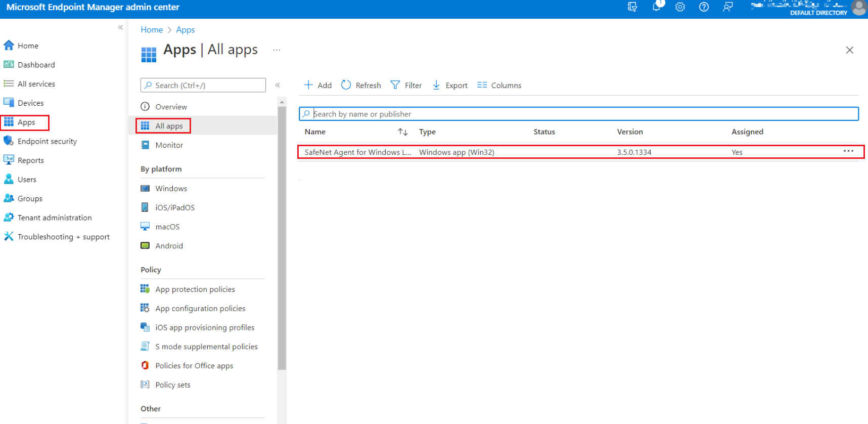Click version 3.5.0.1334 cell
This screenshot has height=424, width=868.
click(x=634, y=152)
